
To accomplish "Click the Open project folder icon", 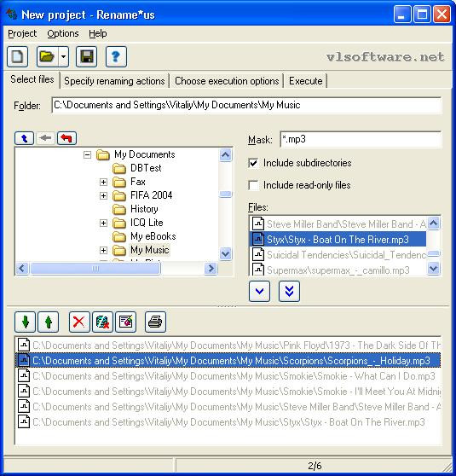I will click(47, 57).
